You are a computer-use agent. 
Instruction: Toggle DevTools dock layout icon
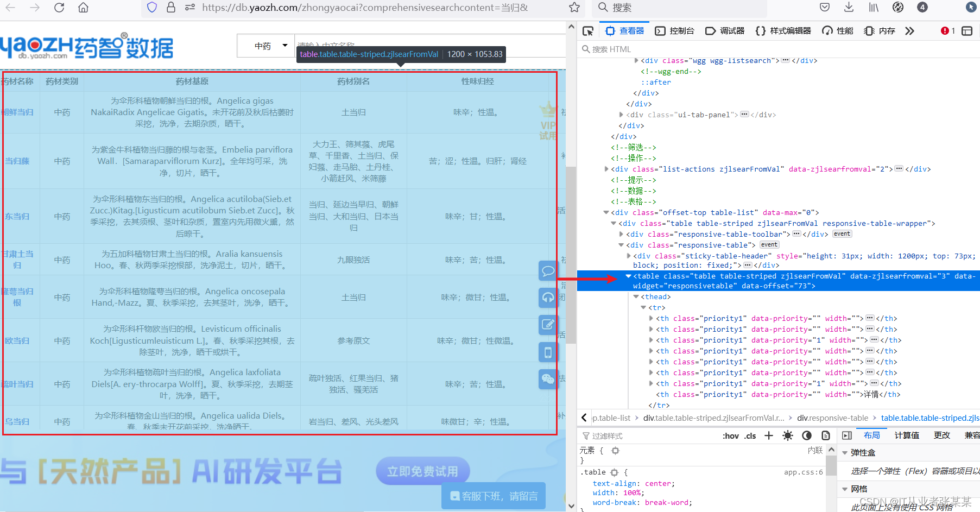point(967,31)
